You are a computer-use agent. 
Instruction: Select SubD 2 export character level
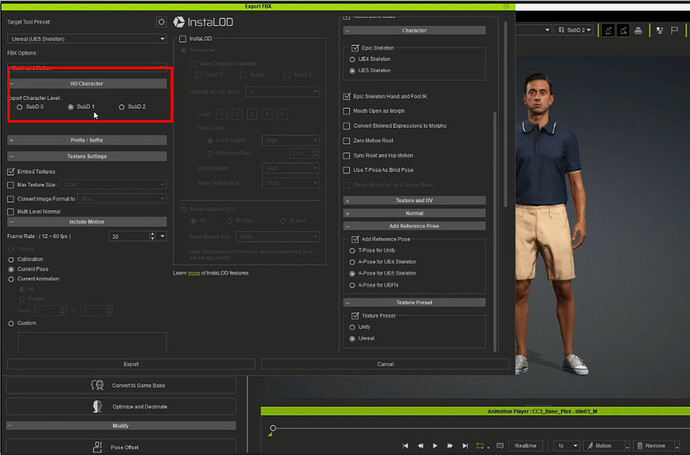pyautogui.click(x=121, y=107)
